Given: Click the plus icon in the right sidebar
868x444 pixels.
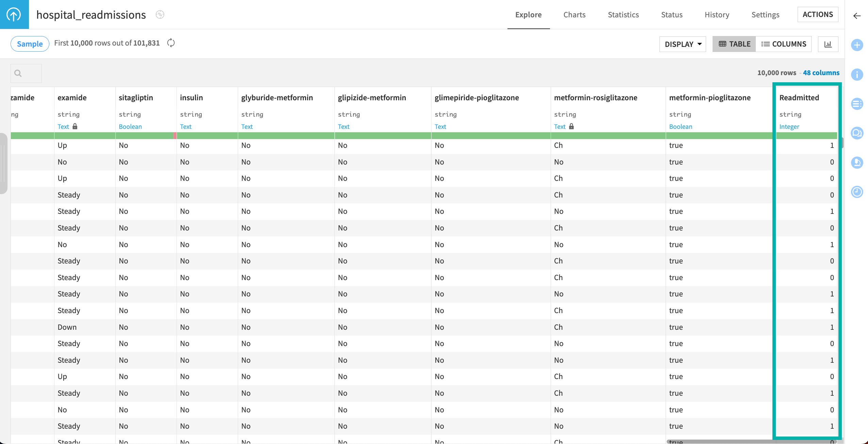Looking at the screenshot, I should [857, 45].
